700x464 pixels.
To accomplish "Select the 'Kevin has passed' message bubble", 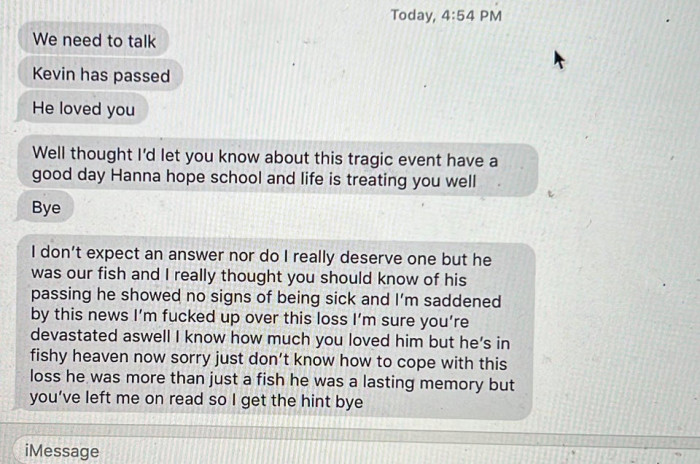I will point(101,74).
